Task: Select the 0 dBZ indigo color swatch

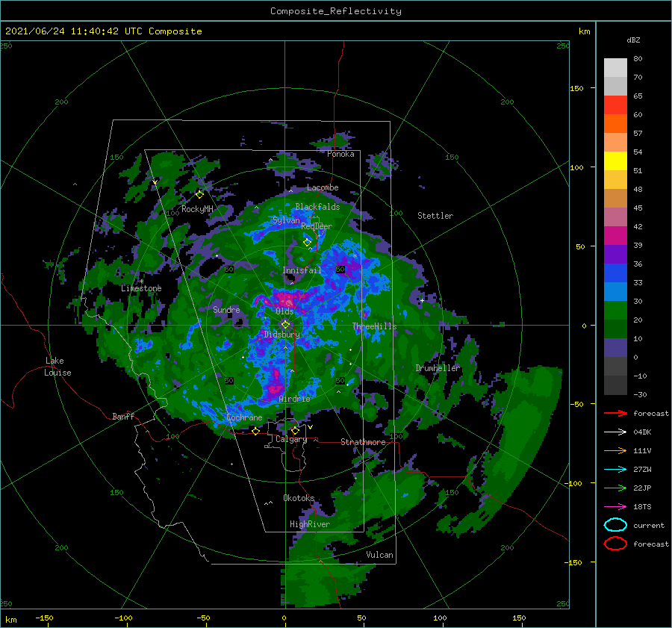Action: coord(615,348)
